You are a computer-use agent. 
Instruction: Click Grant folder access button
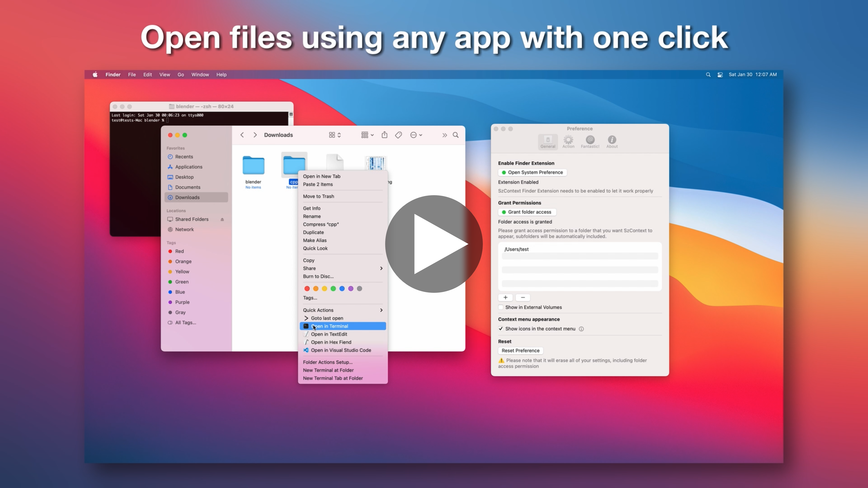[x=527, y=212]
